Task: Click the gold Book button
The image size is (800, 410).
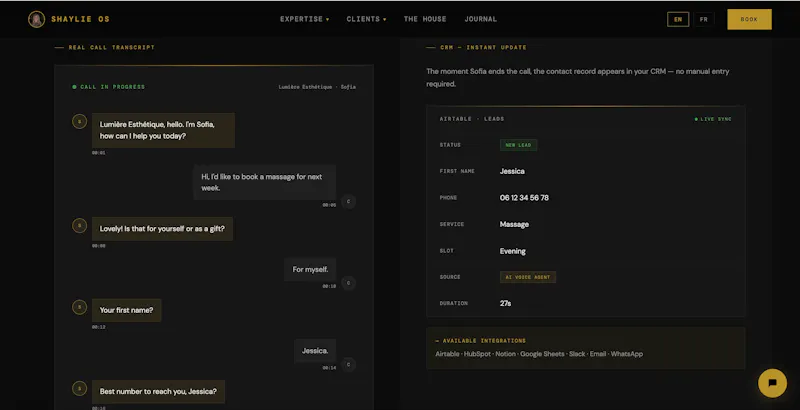Action: 749,19
